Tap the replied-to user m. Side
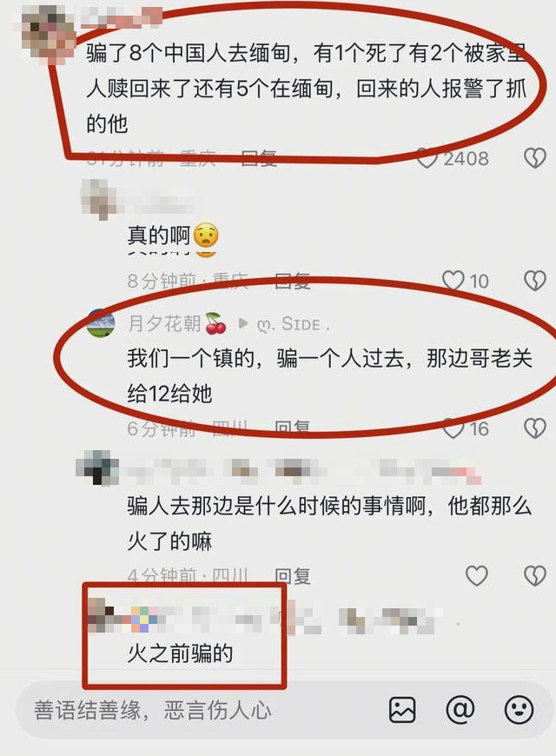Image resolution: width=556 pixels, height=756 pixels. click(x=294, y=324)
